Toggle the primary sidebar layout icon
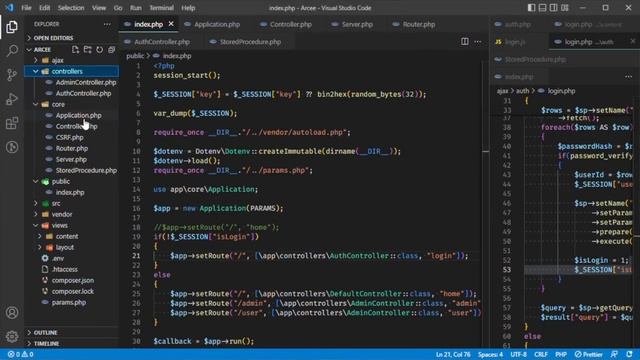This screenshot has height=360, width=640. [x=531, y=8]
